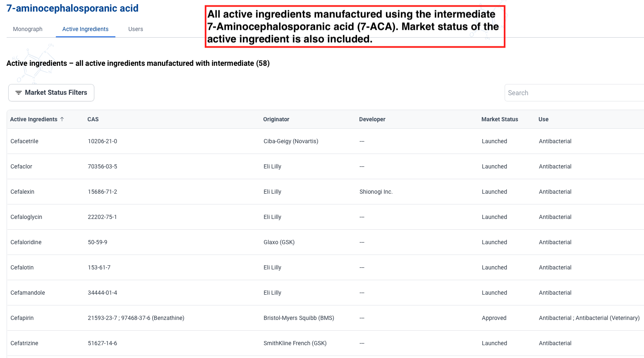The height and width of the screenshot is (358, 644).
Task: Click the sort arrow beside Active Ingredients
Action: coord(62,119)
